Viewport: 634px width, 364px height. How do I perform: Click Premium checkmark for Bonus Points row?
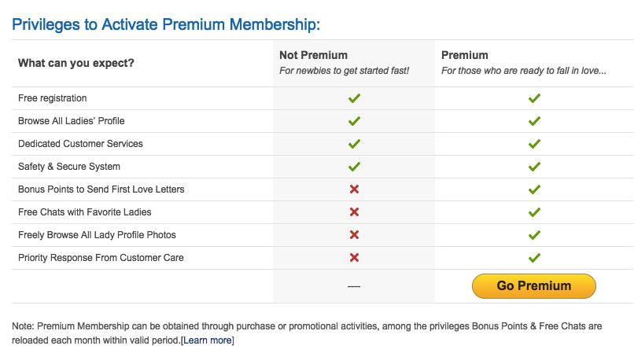click(534, 189)
